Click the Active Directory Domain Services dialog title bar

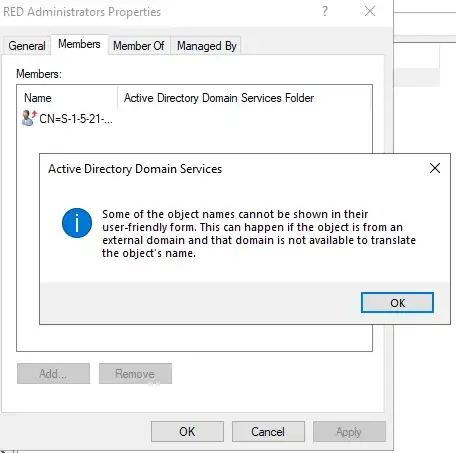233,169
